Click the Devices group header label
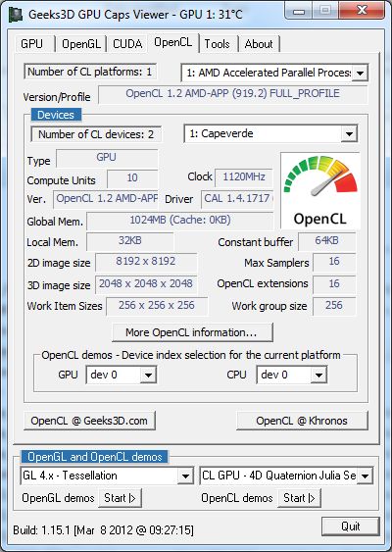Image resolution: width=392 pixels, height=552 pixels. click(56, 115)
